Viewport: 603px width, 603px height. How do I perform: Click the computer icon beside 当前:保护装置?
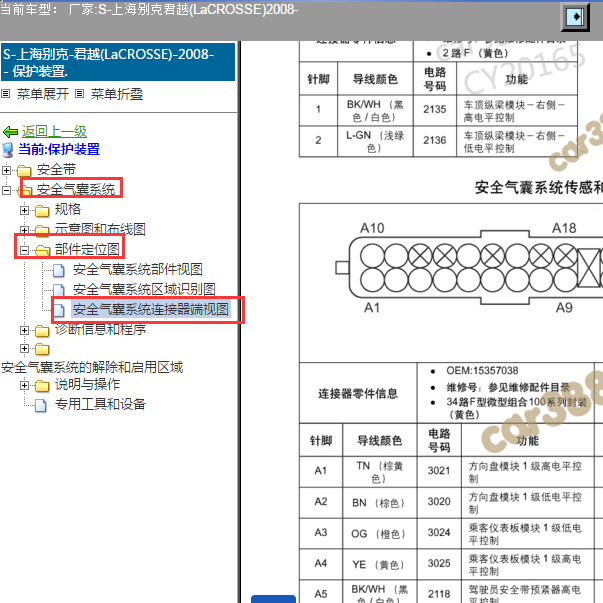pyautogui.click(x=8, y=150)
